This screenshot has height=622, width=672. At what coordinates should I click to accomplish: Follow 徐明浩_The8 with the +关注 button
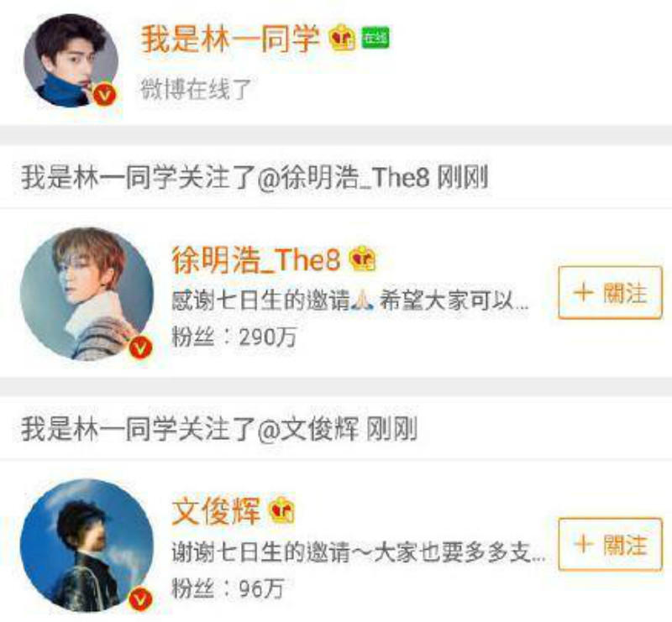click(610, 293)
